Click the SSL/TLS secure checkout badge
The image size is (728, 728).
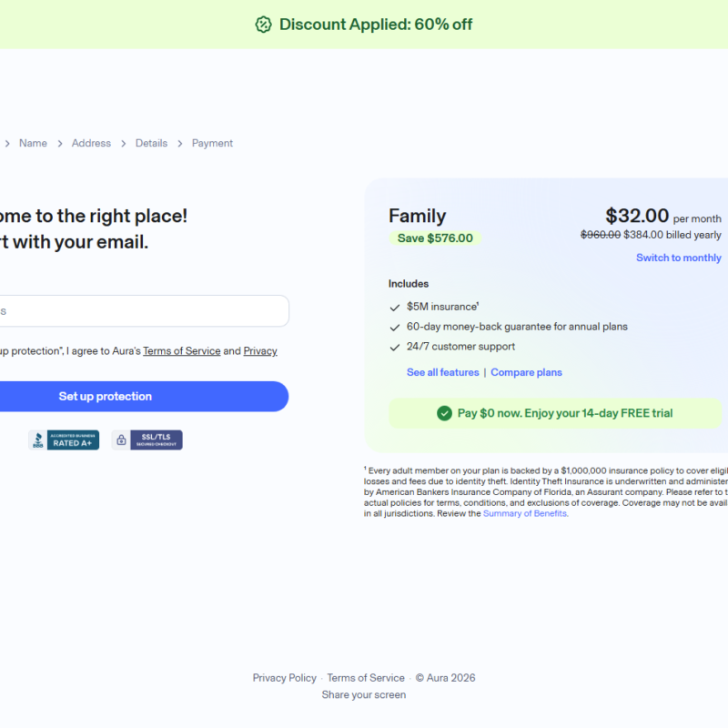point(147,440)
